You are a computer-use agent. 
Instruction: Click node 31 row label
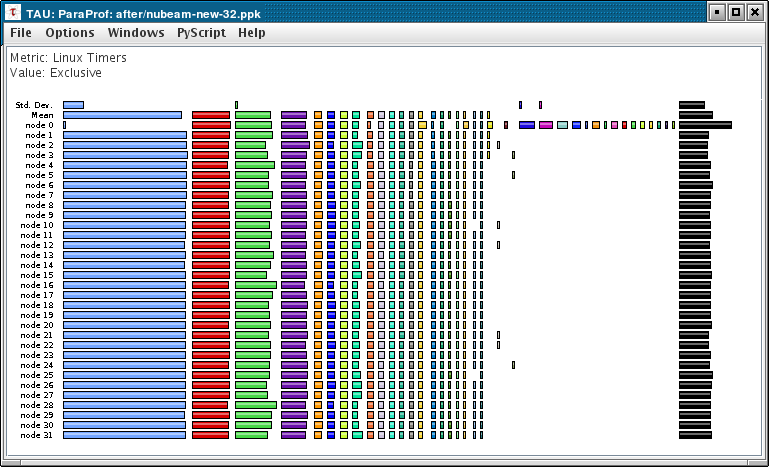point(37,435)
